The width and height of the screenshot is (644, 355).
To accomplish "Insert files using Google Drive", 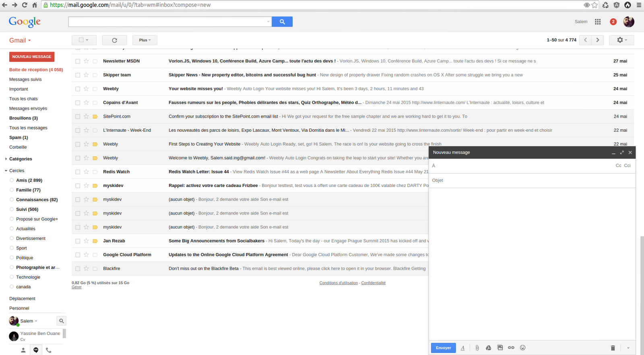I will point(488,348).
